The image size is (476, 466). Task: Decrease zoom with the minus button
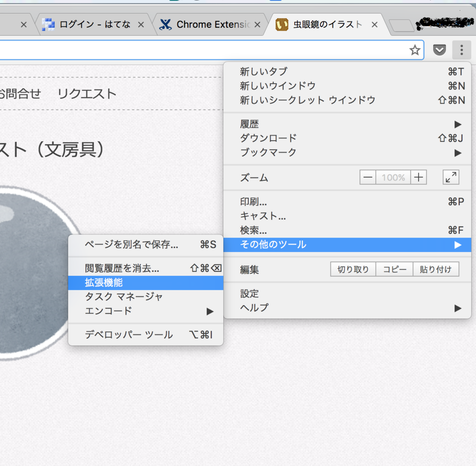coord(368,177)
